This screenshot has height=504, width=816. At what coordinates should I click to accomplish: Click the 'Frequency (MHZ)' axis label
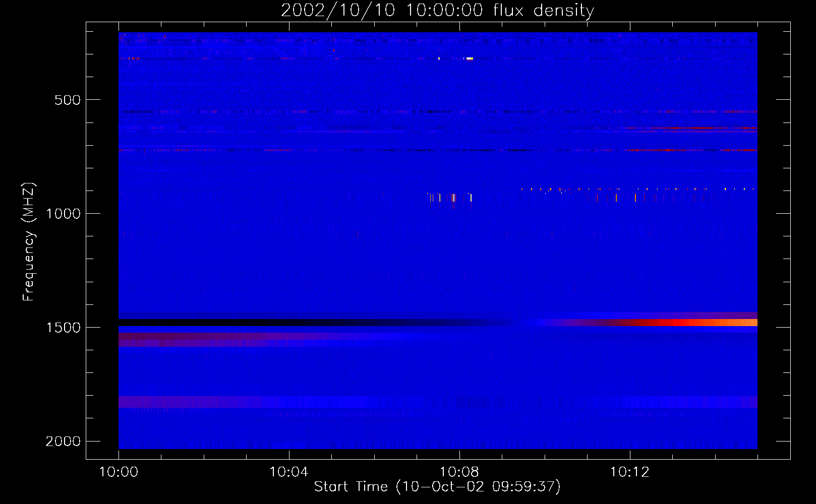(29, 242)
